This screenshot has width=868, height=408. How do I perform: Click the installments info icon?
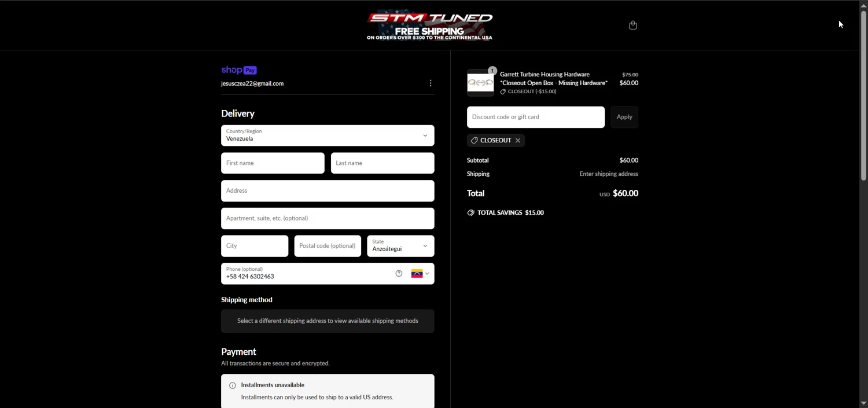tap(233, 385)
